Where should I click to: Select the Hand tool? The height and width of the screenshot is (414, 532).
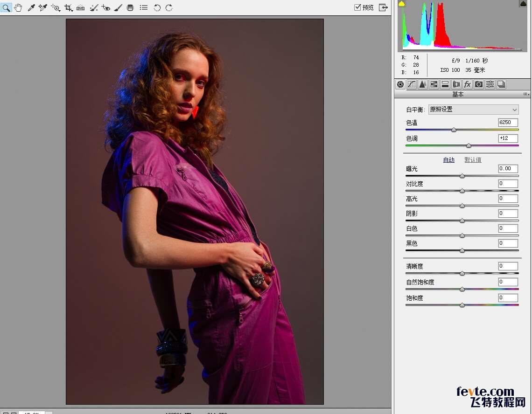18,7
